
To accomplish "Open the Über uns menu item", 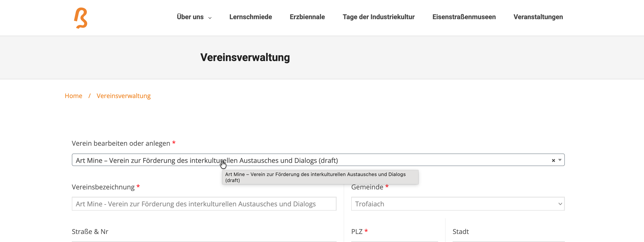I will [190, 17].
